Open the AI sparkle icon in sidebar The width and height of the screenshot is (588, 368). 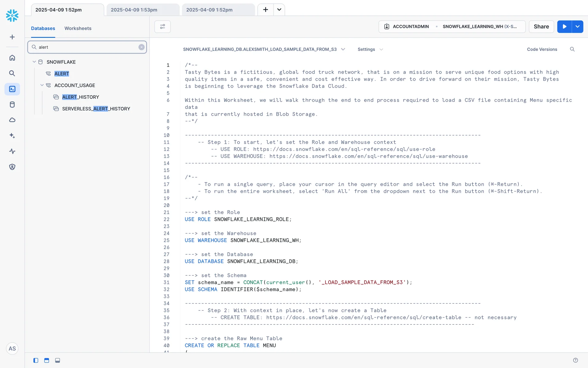click(12, 136)
